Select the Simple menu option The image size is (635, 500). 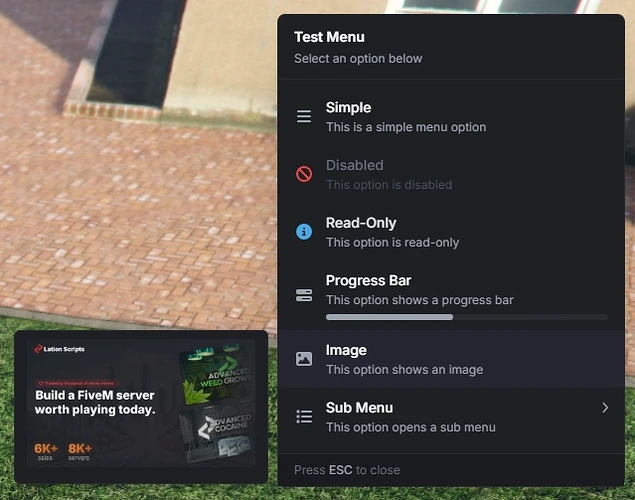click(451, 117)
